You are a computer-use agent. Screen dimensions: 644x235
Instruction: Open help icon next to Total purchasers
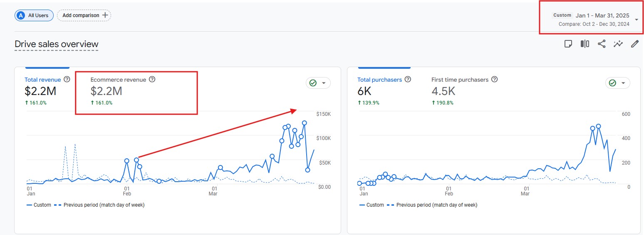click(408, 79)
